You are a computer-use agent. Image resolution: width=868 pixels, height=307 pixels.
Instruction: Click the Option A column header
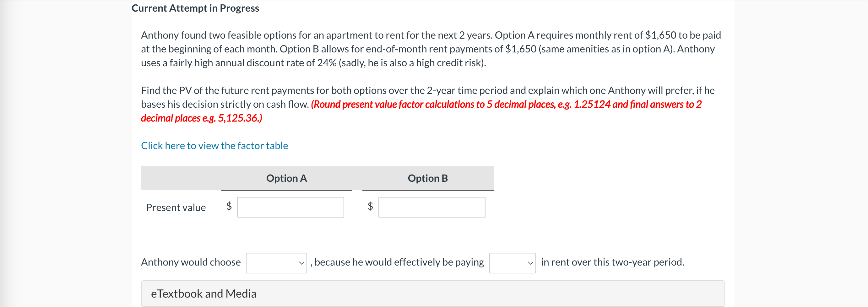point(286,178)
